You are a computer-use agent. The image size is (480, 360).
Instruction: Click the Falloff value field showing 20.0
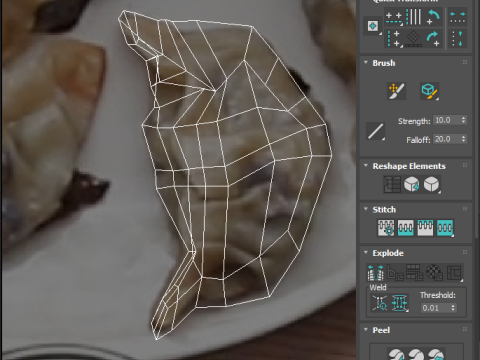coord(447,139)
